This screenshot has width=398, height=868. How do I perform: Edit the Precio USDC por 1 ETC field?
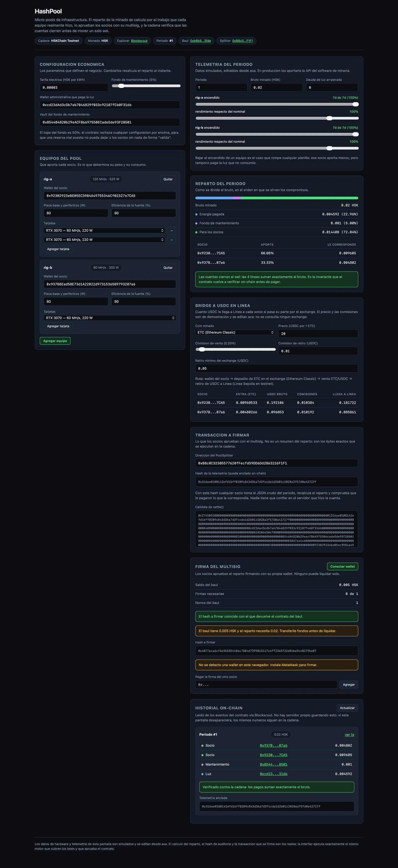pyautogui.click(x=318, y=334)
